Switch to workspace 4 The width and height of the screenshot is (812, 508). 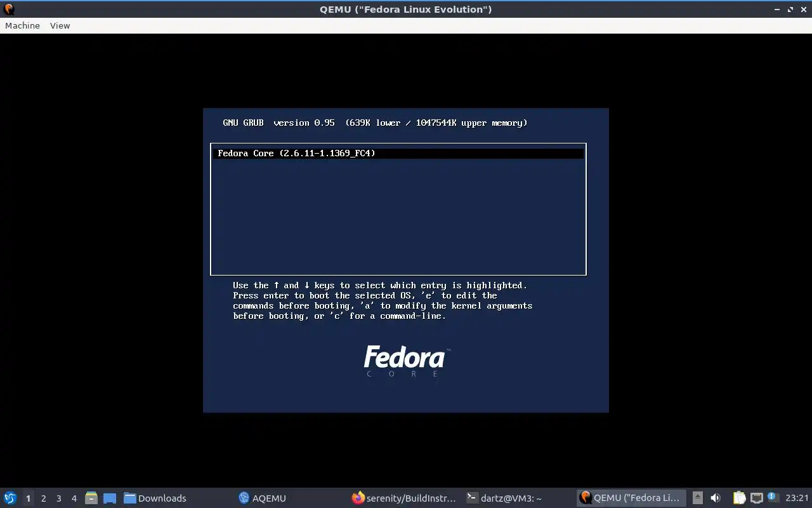(x=74, y=498)
